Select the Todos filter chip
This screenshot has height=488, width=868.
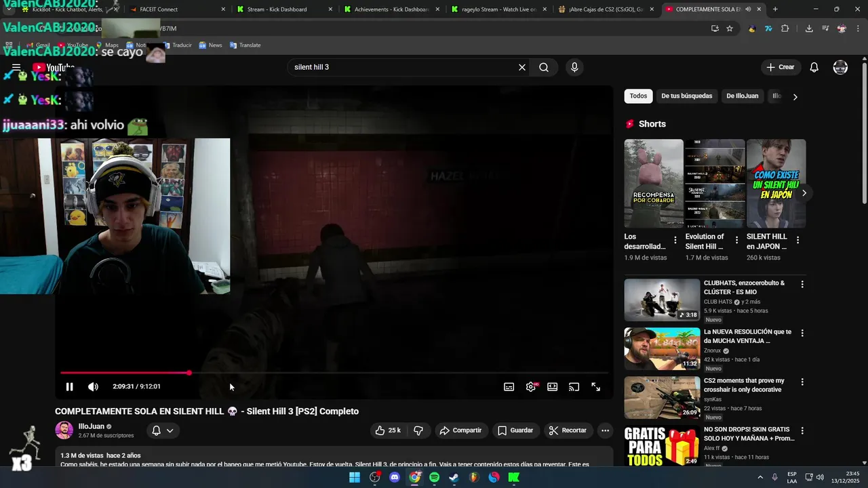638,96
